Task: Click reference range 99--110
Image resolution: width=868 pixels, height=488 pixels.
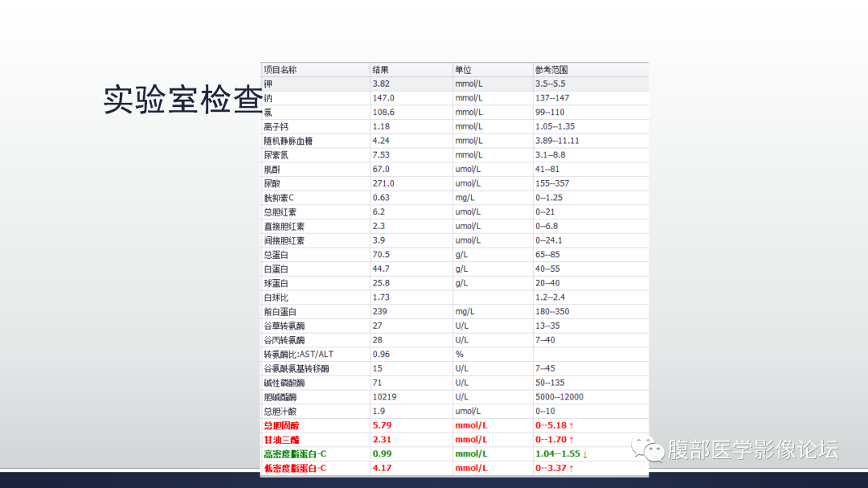Action: (550, 113)
